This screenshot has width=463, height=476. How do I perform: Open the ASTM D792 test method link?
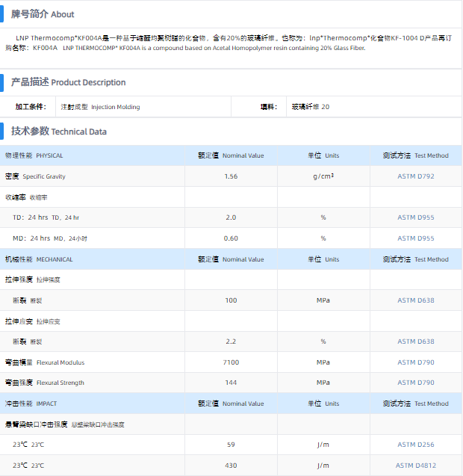(415, 176)
